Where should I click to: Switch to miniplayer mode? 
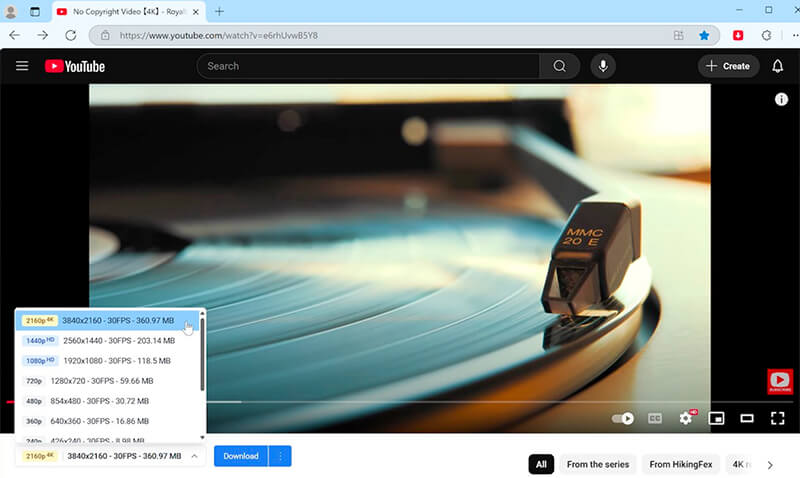click(x=716, y=418)
